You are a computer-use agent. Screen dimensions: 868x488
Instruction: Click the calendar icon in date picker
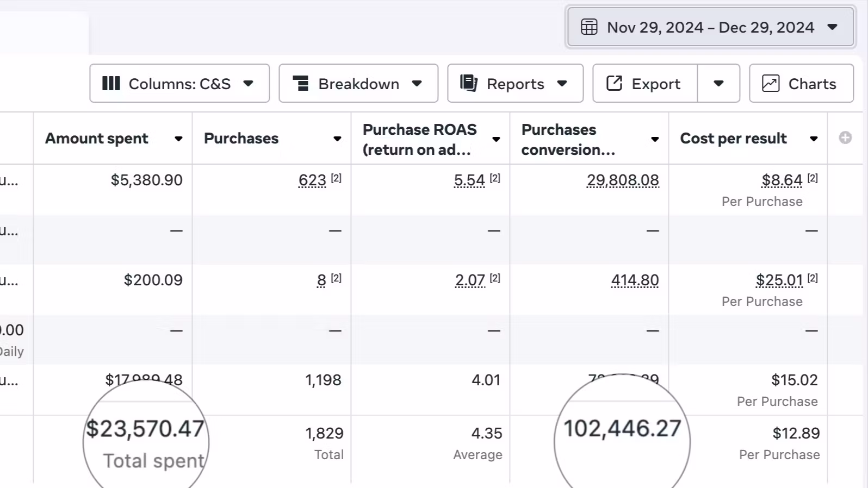point(589,27)
